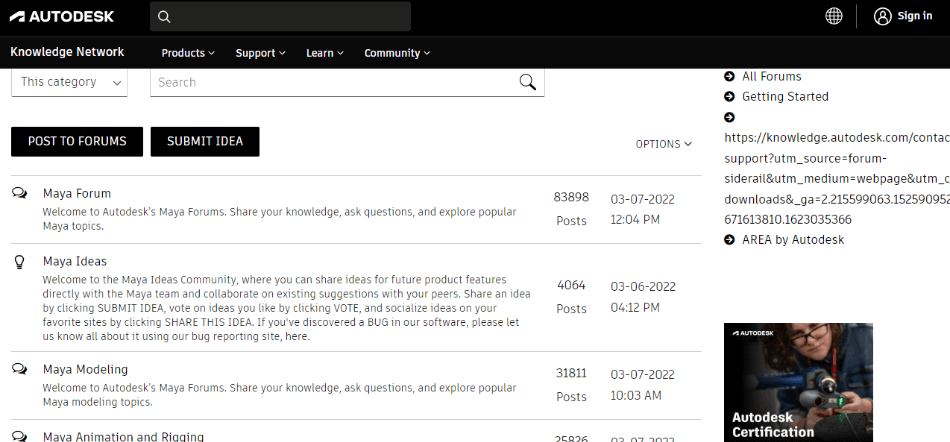950x442 pixels.
Task: Open the language globe icon
Action: pyautogui.click(x=834, y=16)
